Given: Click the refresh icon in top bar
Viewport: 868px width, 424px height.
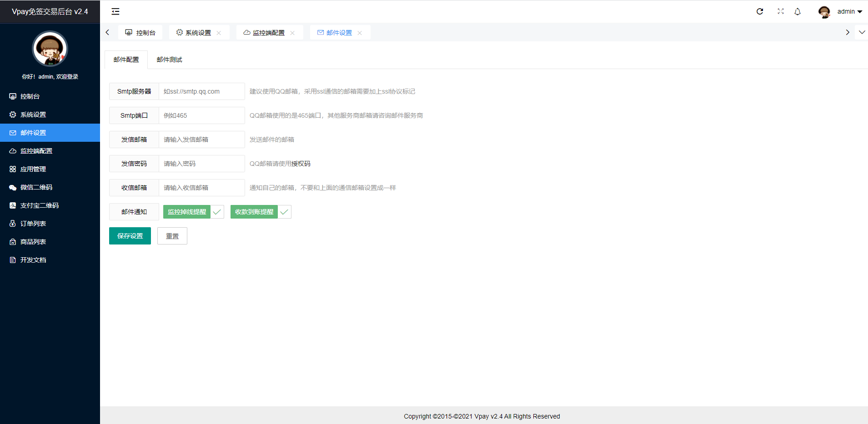Looking at the screenshot, I should [x=760, y=11].
